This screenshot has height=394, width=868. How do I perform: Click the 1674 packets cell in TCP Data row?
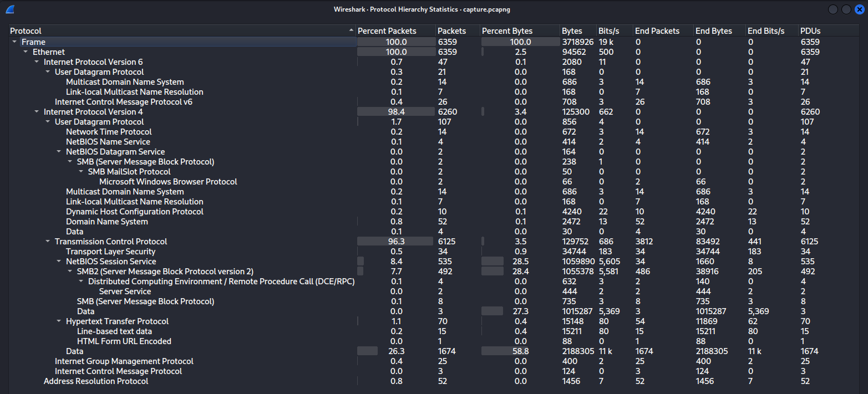click(x=447, y=351)
